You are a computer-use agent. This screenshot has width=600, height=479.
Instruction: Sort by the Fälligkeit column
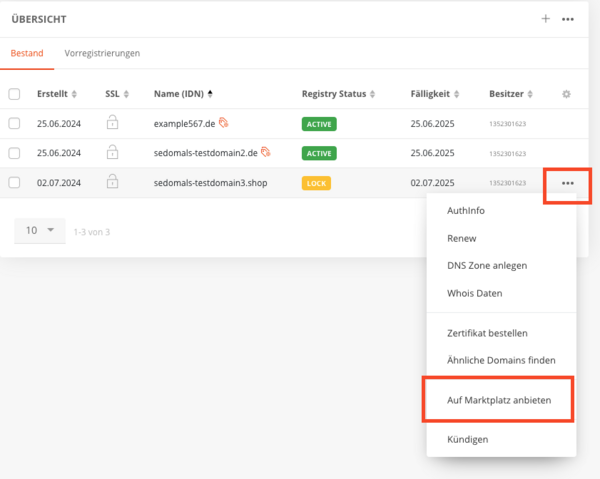(x=435, y=94)
